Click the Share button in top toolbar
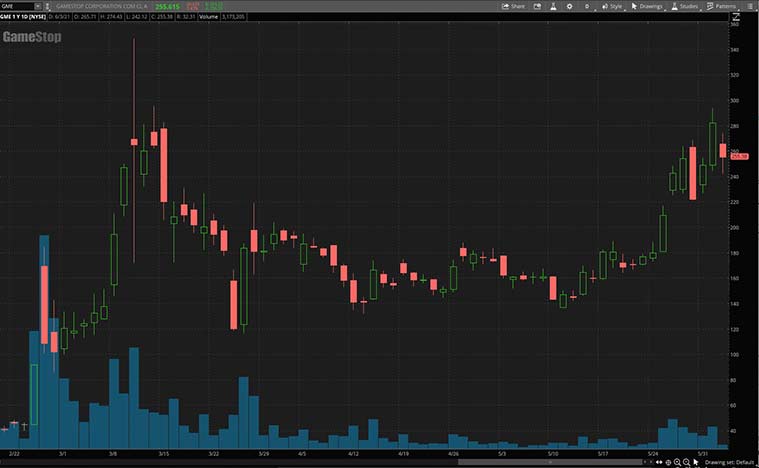The width and height of the screenshot is (759, 468). (x=512, y=6)
